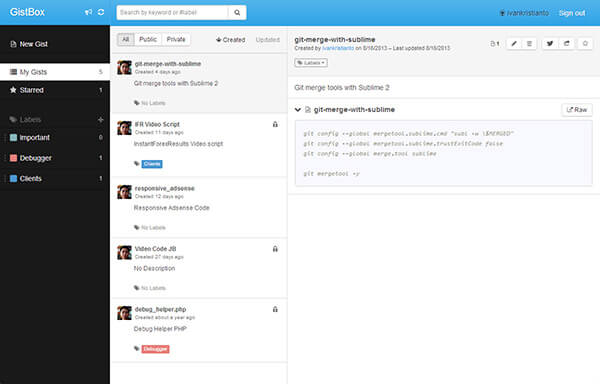Viewport: 600px width, 384px height.
Task: Select the Private filter tab
Action: pos(176,39)
